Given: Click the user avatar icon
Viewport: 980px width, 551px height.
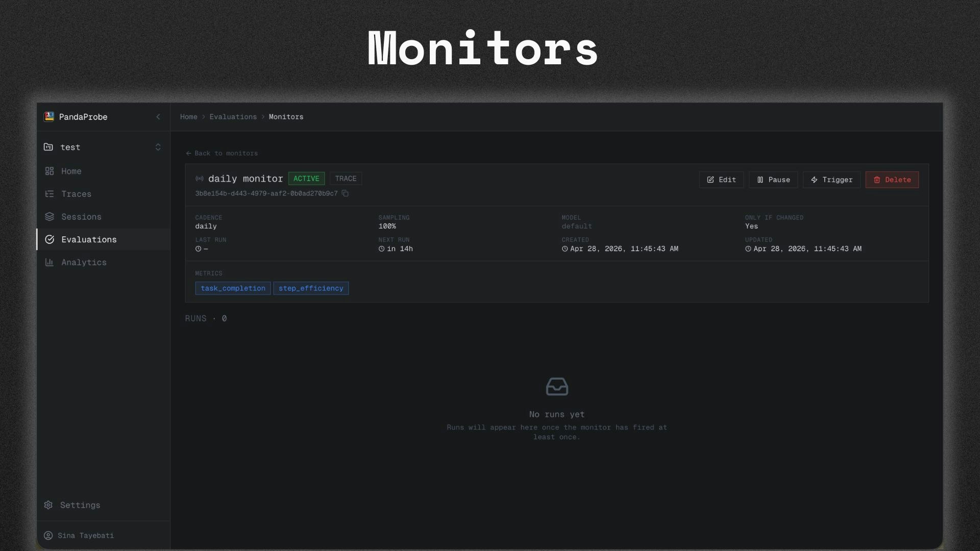Looking at the screenshot, I should click(x=48, y=536).
